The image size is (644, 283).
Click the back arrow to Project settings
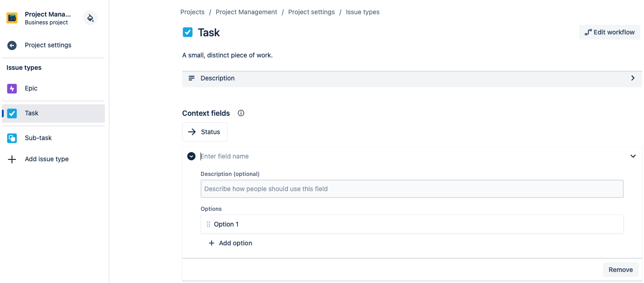pos(11,45)
